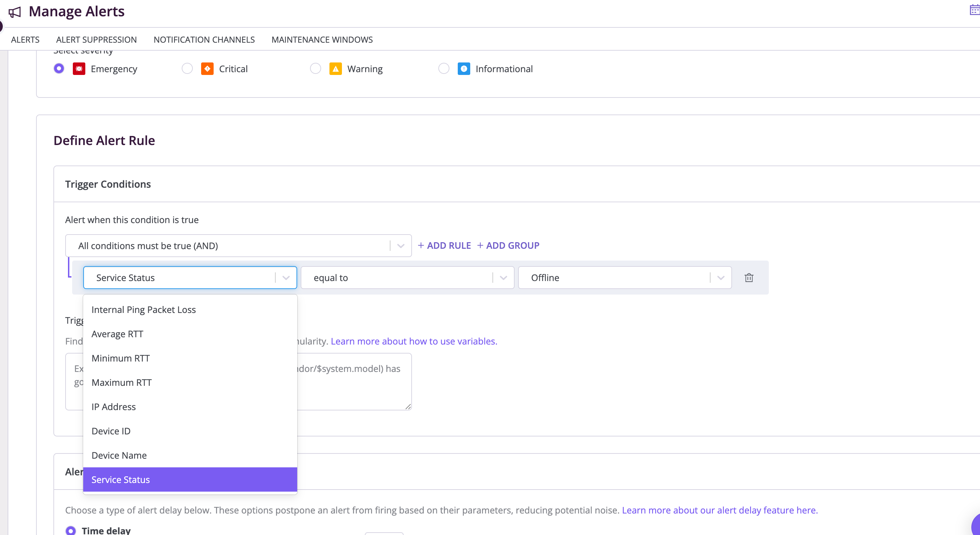This screenshot has height=535, width=980.
Task: Choose Minimum RTT from the list
Action: (x=190, y=358)
